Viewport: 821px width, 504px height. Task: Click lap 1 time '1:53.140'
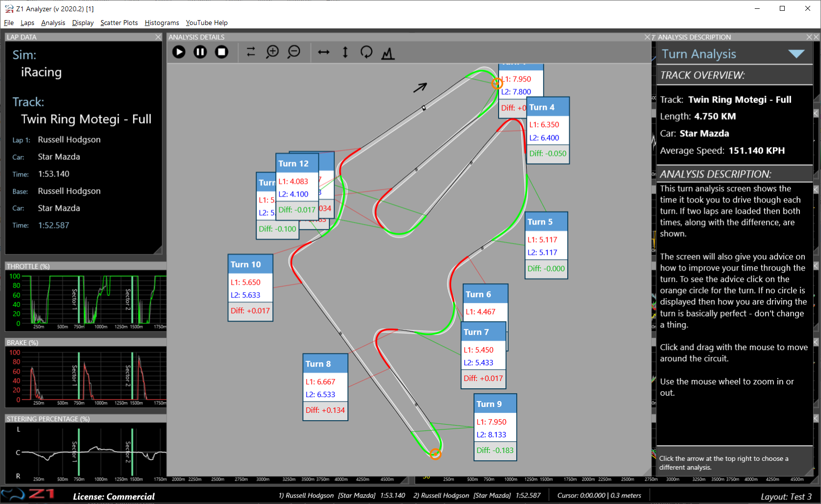[54, 174]
